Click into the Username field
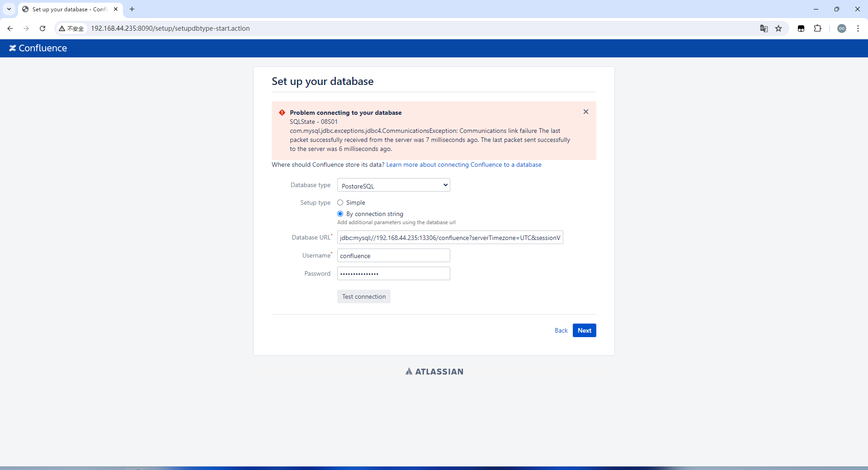The image size is (868, 470). pos(394,255)
